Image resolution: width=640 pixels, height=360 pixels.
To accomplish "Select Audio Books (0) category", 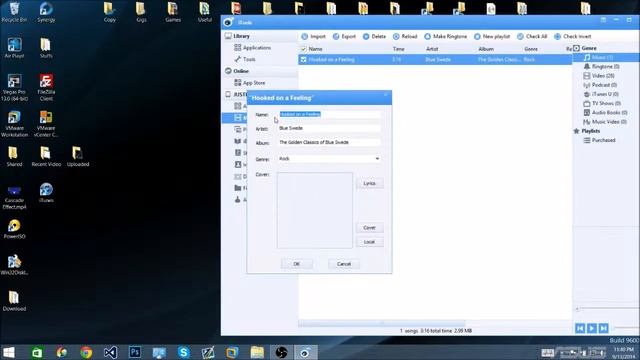I will [x=605, y=112].
